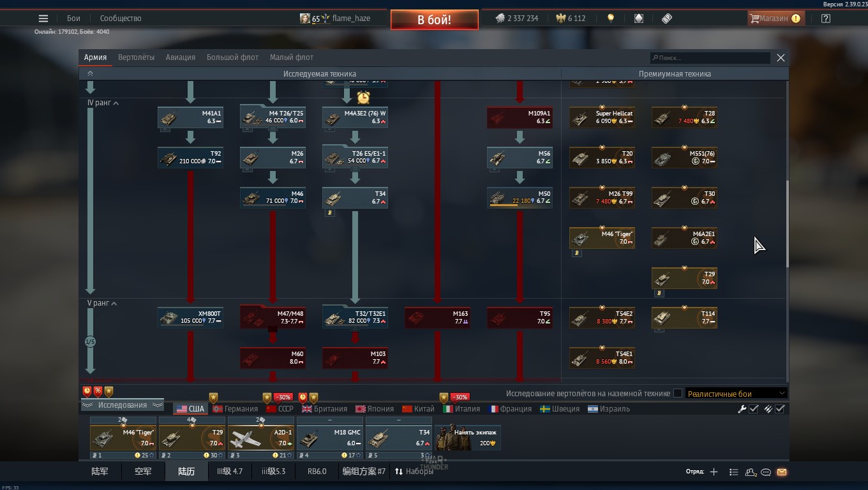868x490 pixels.
Task: Click the -30% discount tag above Италия
Action: 460,397
